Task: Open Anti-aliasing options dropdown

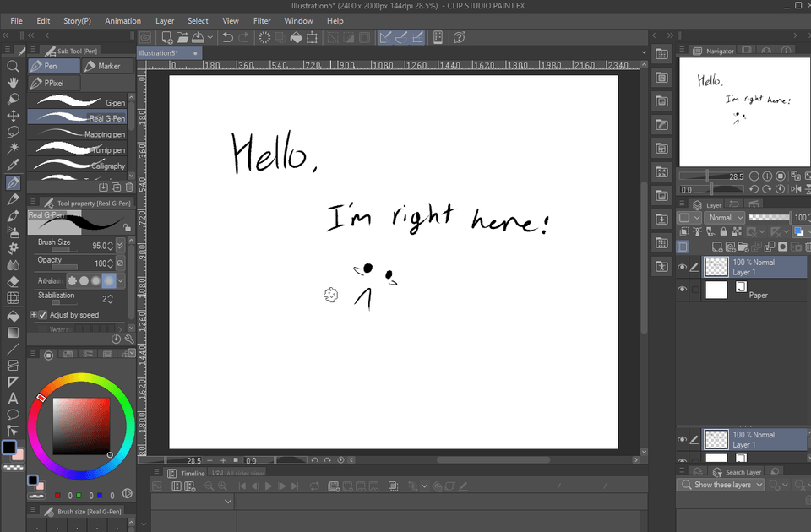Action: tap(121, 280)
